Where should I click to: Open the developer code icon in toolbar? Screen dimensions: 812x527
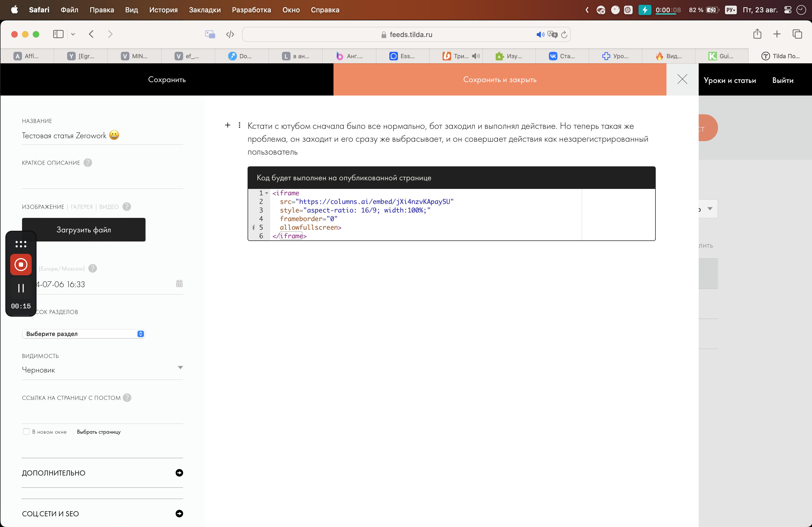(x=230, y=34)
